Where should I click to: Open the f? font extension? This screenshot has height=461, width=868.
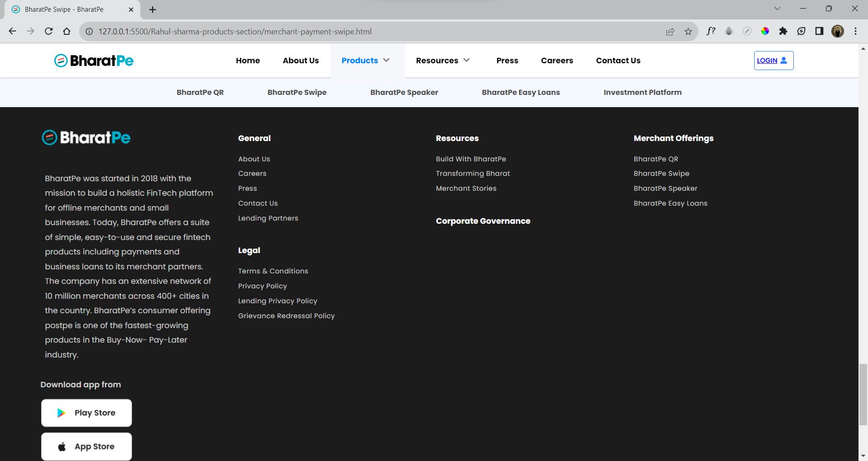coord(711,31)
